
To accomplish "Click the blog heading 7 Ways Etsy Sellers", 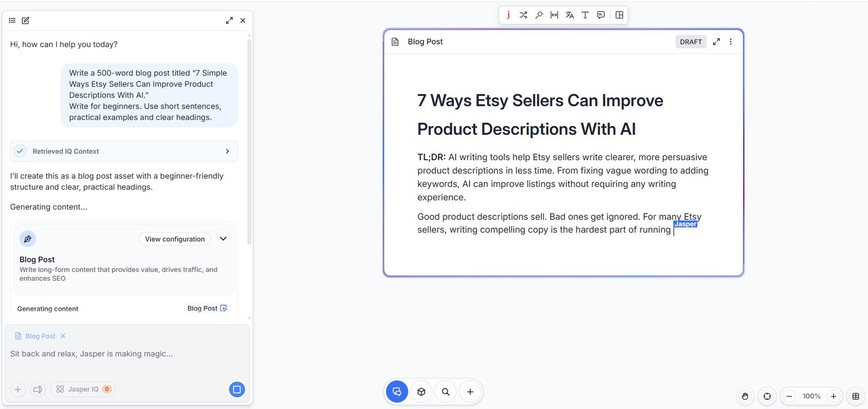I will tap(540, 115).
